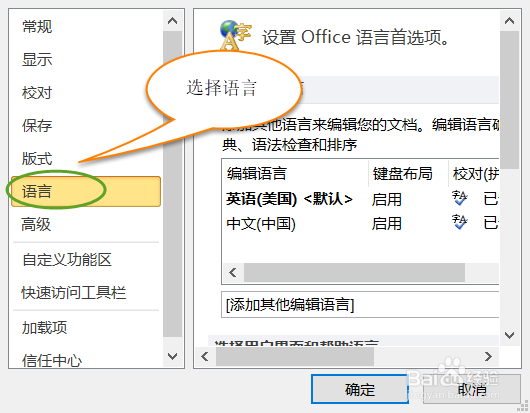Viewport: 530px width, 413px height.
Task: Click right panel scroll-down arrow
Action: pos(509,335)
